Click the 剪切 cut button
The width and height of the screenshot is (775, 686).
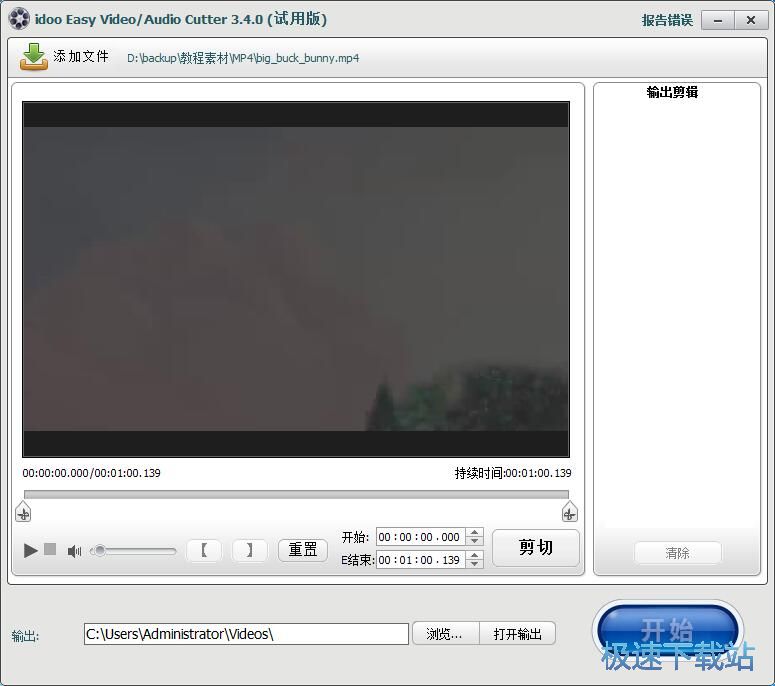536,548
